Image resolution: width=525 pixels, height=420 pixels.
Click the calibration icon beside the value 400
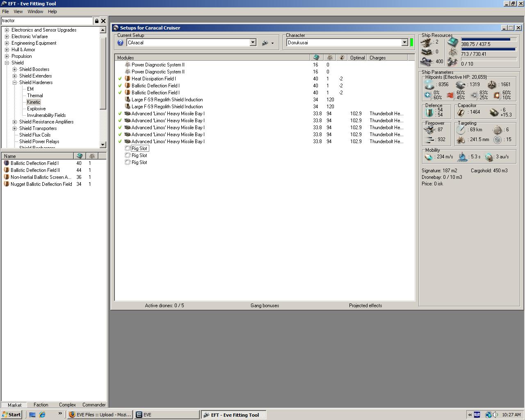point(427,62)
